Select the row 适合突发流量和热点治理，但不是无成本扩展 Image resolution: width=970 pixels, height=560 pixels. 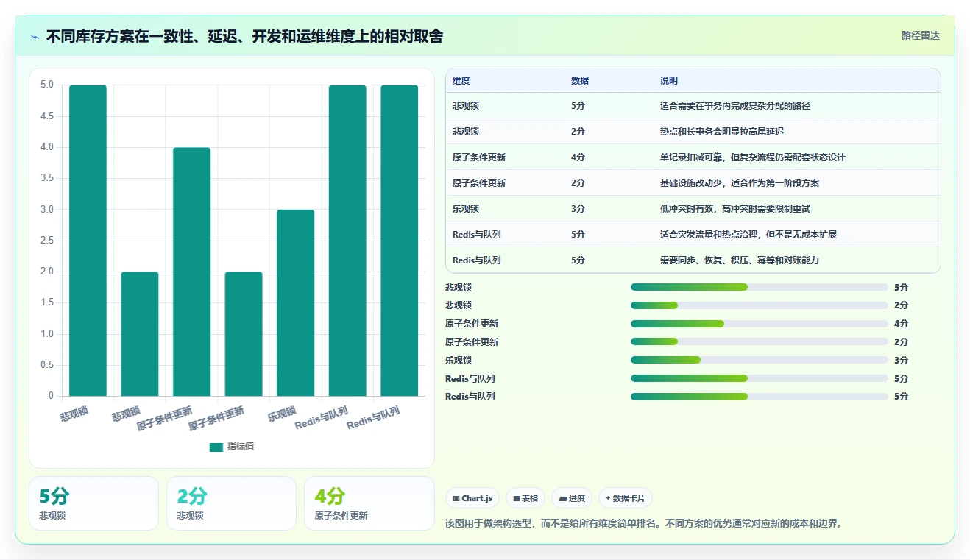(x=693, y=234)
